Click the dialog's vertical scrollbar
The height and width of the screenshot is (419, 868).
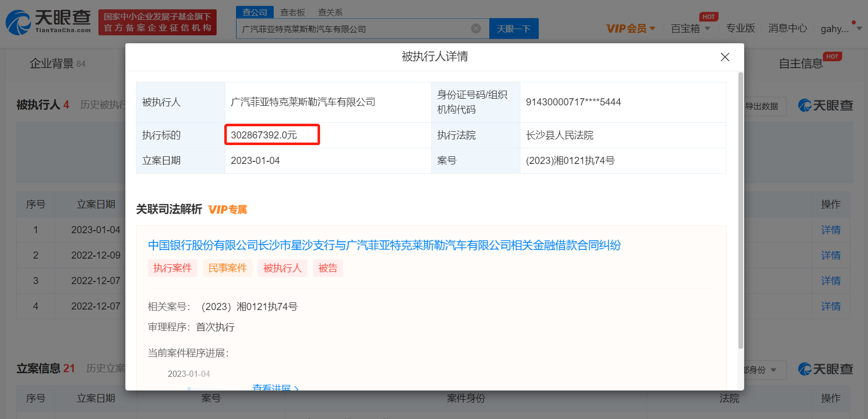(741, 210)
